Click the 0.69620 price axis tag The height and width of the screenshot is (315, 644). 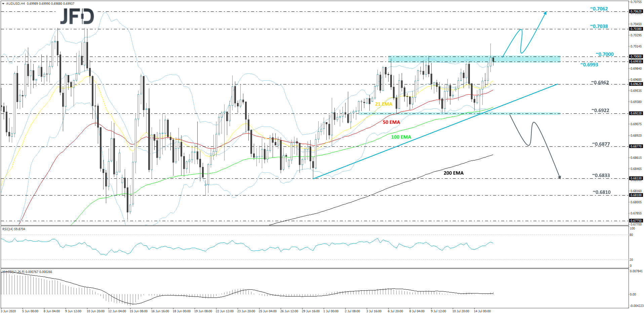[x=636, y=84]
